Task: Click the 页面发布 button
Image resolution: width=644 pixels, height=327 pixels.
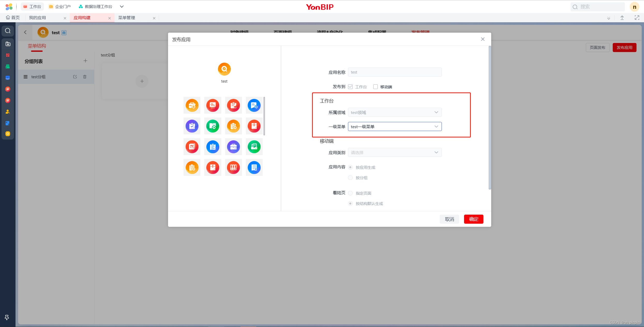Action: (597, 47)
